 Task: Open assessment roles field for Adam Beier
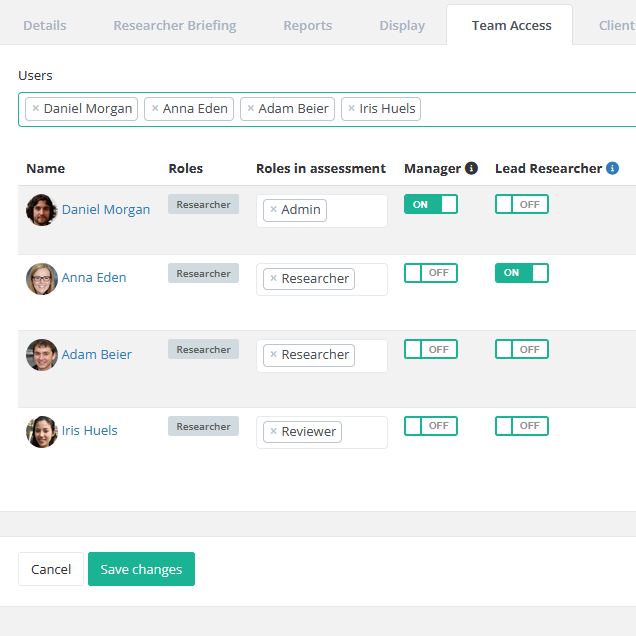point(371,355)
